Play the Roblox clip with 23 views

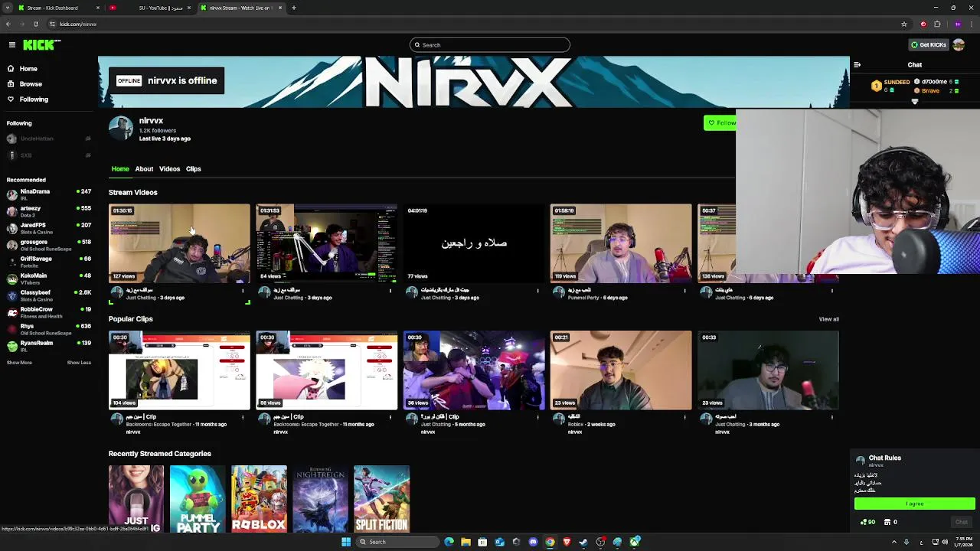[x=621, y=370]
